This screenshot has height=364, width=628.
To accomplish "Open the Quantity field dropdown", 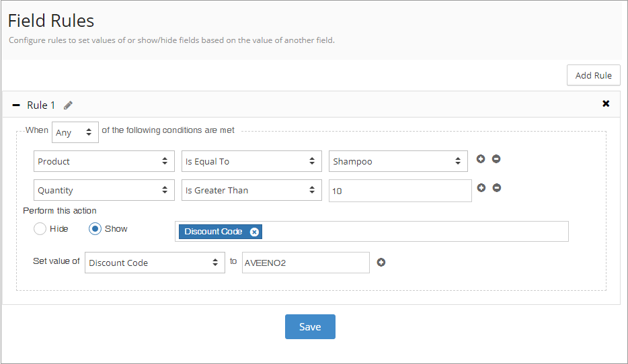I will tap(104, 190).
